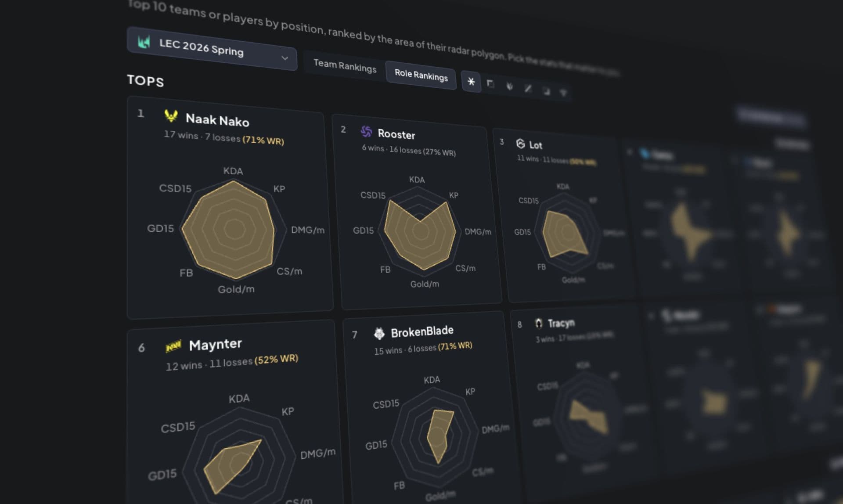Image resolution: width=843 pixels, height=504 pixels.
Task: Select the all-roles asterisk filter icon
Action: [x=471, y=82]
